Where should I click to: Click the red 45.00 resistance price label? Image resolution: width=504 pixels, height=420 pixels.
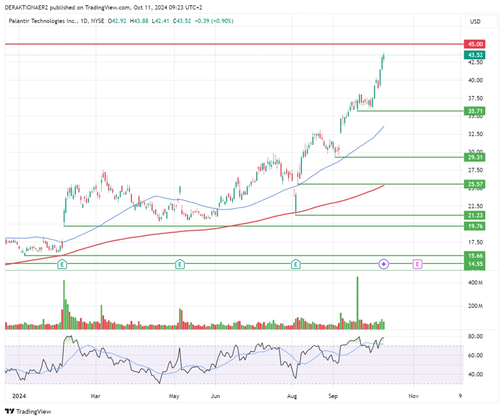tap(475, 44)
